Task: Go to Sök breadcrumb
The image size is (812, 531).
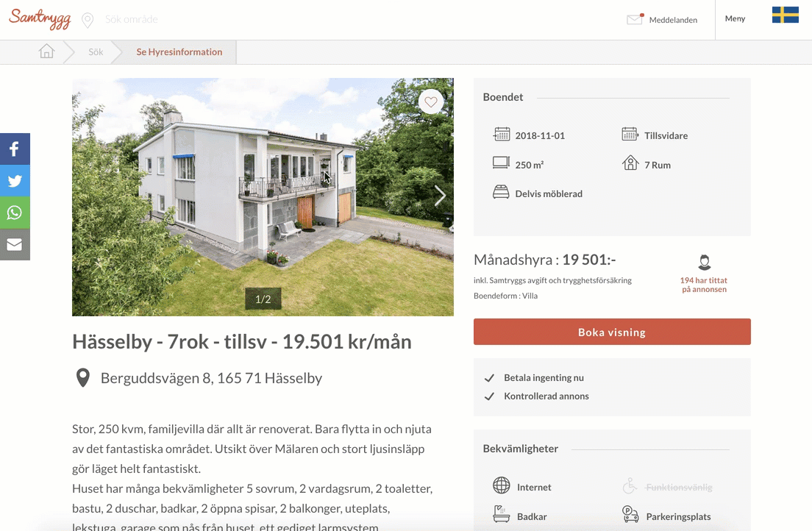Action: 96,51
